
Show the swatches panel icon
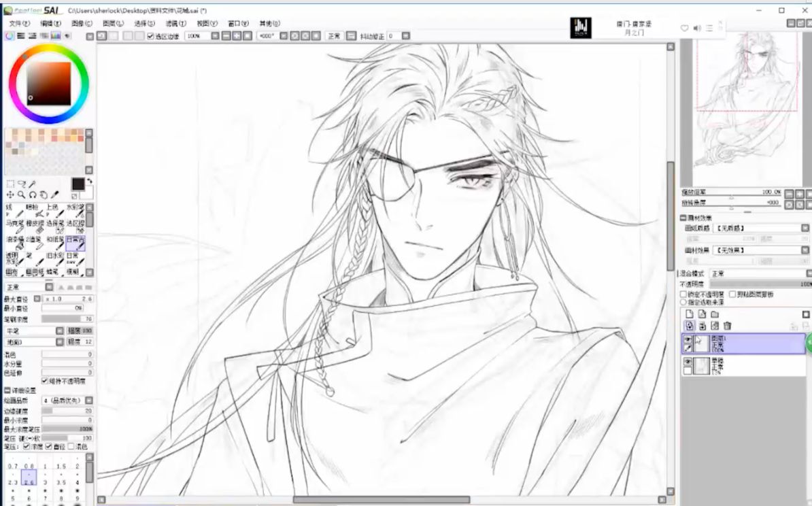point(55,36)
